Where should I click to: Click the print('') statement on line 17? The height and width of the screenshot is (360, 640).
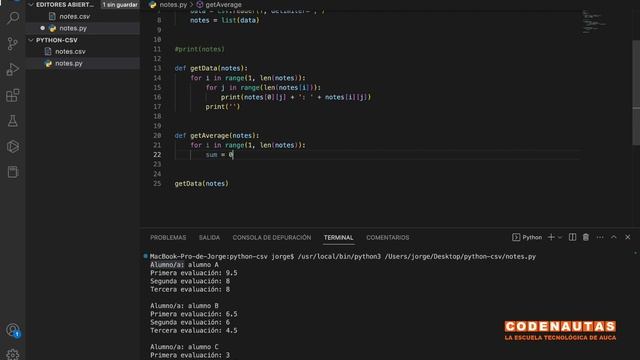(x=223, y=107)
